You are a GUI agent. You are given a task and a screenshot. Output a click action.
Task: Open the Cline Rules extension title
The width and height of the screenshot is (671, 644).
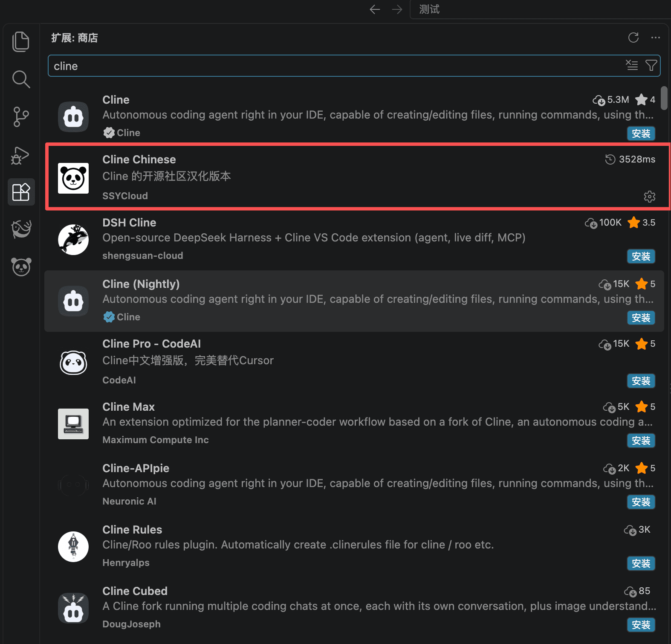[x=132, y=530]
